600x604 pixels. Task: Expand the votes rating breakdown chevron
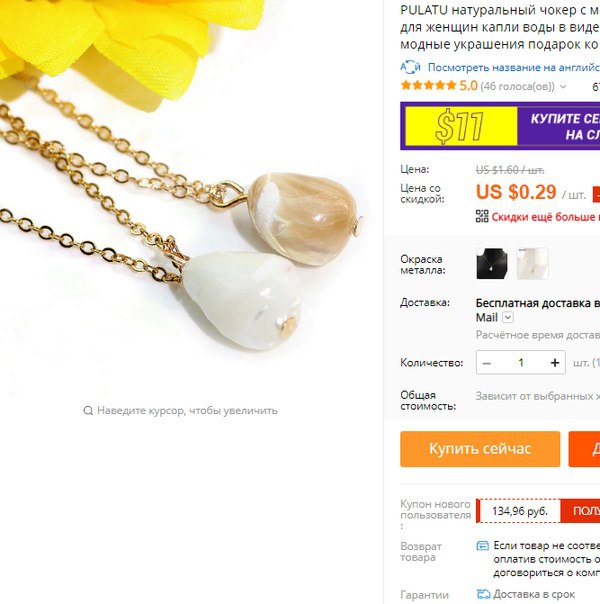point(563,87)
